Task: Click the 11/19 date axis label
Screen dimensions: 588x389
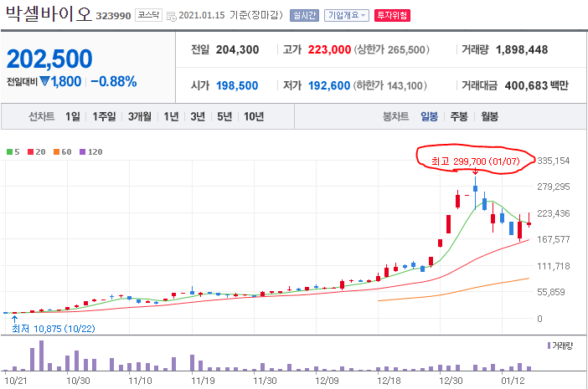Action: pyautogui.click(x=203, y=381)
